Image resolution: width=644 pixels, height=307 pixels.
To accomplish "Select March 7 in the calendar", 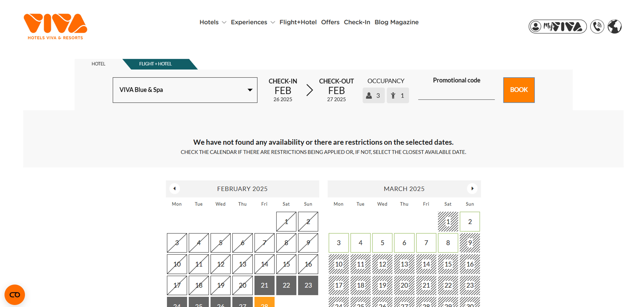I will tap(426, 243).
